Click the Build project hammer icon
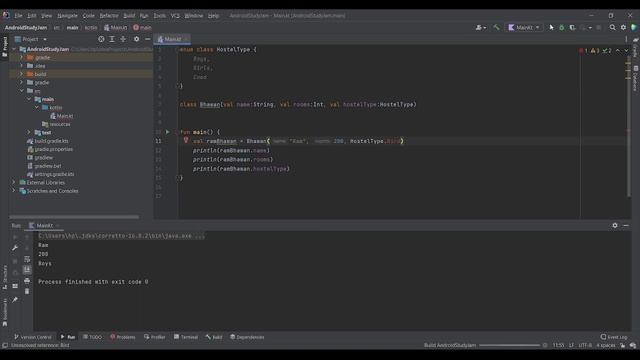 [496, 27]
